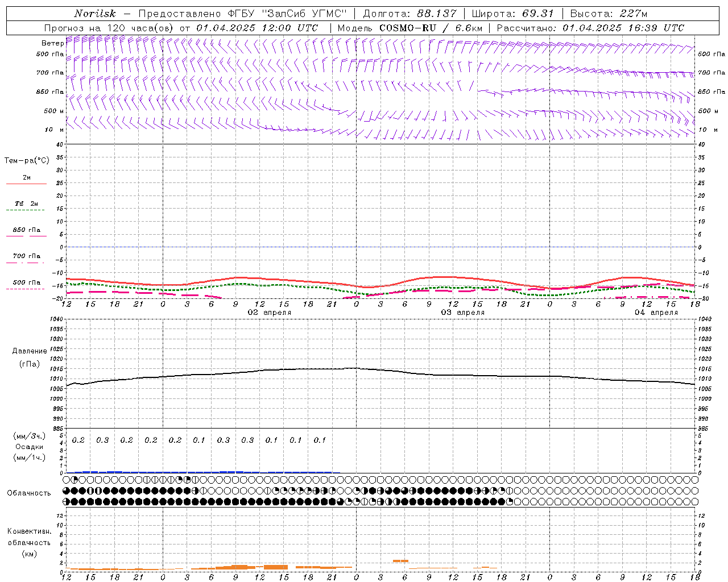Click the '(гПа)' unit label under Давление
The height and width of the screenshot is (582, 728).
click(x=30, y=364)
